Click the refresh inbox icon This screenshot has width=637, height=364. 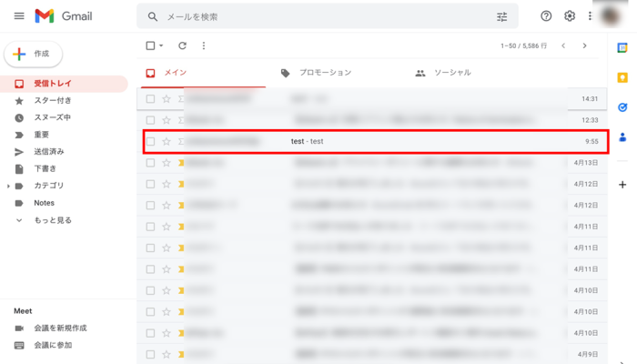182,45
